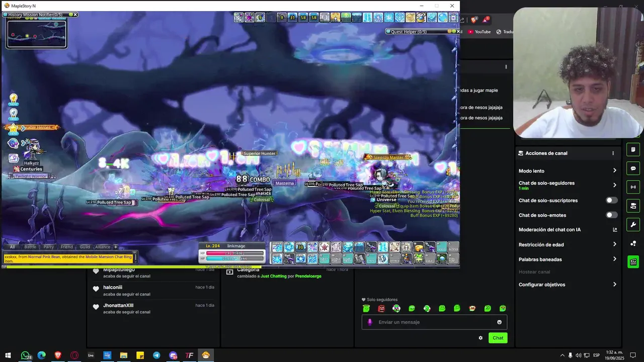Click the HP bar in the status panel

pyautogui.click(x=235, y=253)
